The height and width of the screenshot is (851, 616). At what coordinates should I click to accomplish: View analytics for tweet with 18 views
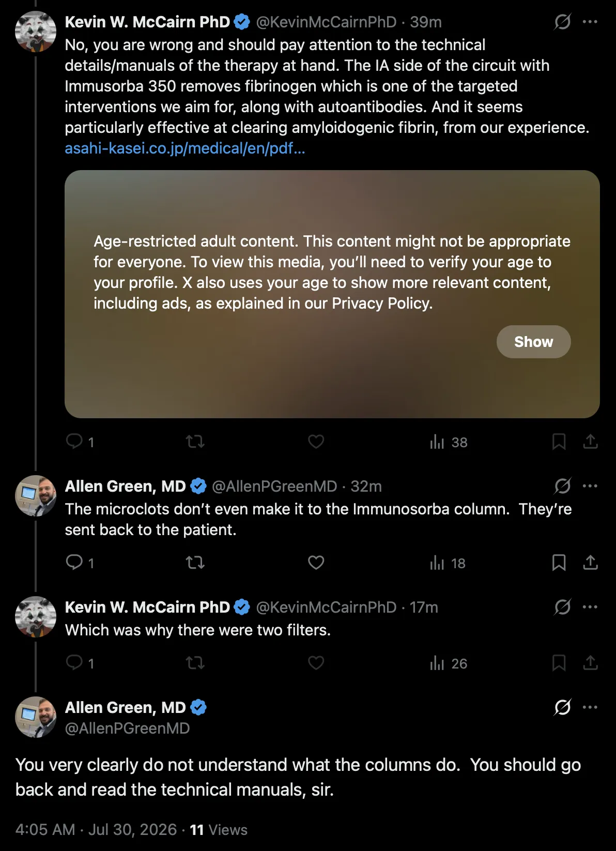pos(448,563)
